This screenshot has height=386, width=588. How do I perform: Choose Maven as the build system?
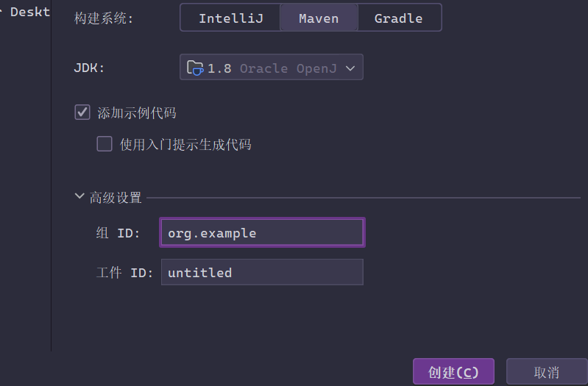(x=319, y=18)
